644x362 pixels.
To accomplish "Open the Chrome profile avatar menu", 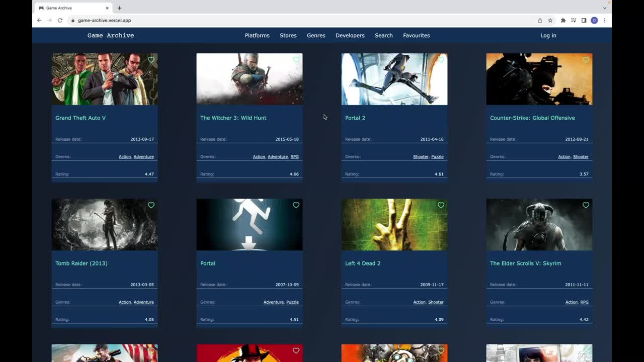I will coord(594,21).
